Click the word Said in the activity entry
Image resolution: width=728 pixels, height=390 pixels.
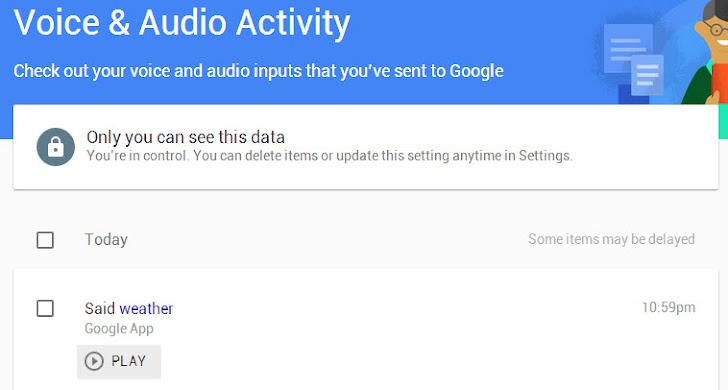click(100, 309)
